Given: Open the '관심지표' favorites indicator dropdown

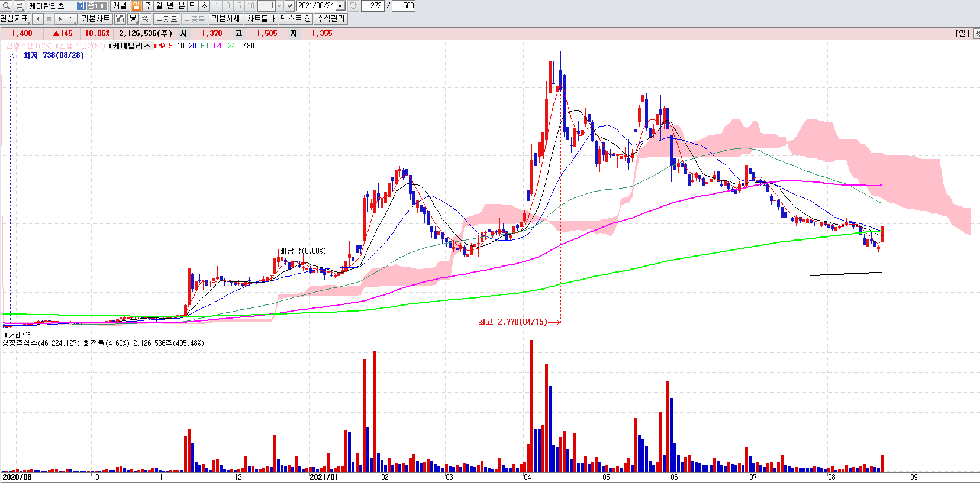Looking at the screenshot, I should coord(15,19).
